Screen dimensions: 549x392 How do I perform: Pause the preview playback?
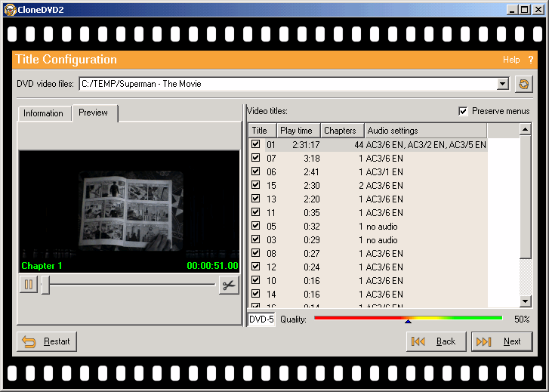pos(29,285)
